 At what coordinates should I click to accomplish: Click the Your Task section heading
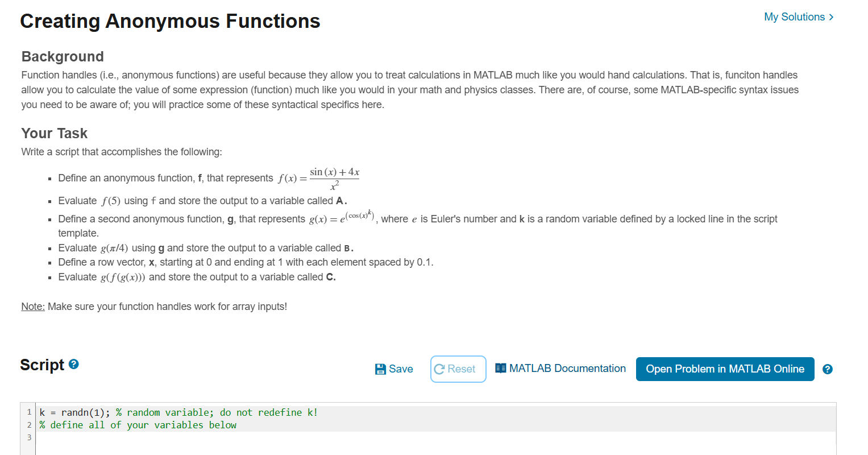pos(54,133)
